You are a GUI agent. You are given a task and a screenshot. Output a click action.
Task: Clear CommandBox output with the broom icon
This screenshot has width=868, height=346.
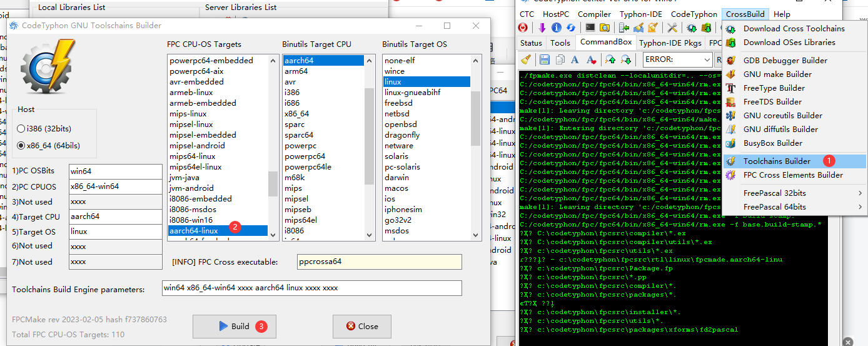pos(526,59)
